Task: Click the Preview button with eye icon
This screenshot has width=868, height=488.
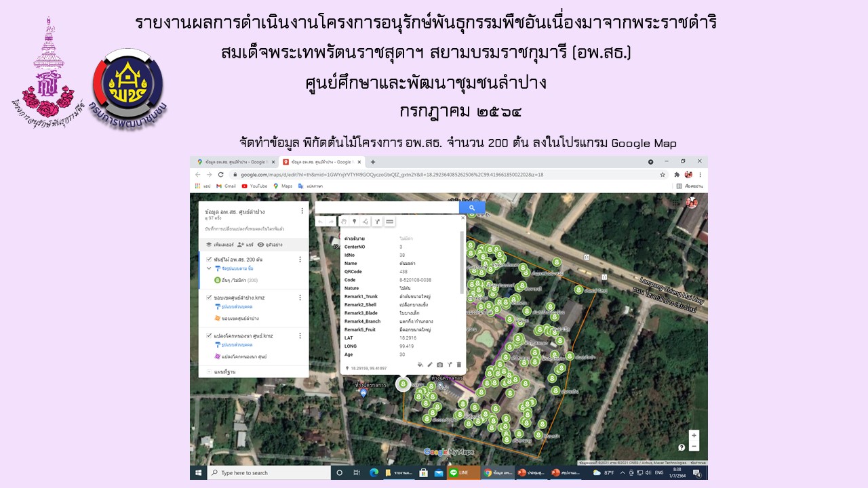Action: [270, 244]
